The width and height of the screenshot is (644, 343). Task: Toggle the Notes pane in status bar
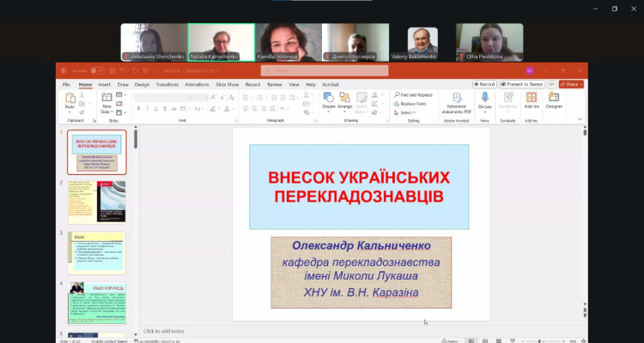450,341
